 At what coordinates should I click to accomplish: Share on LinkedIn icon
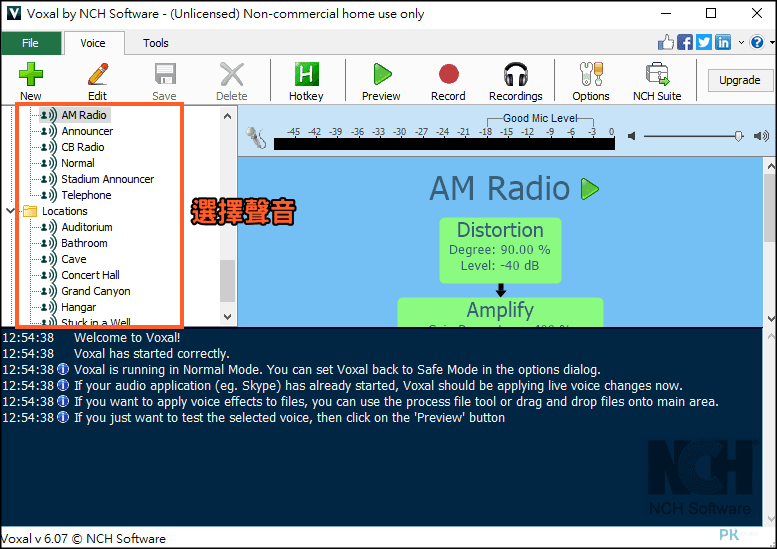pyautogui.click(x=722, y=42)
